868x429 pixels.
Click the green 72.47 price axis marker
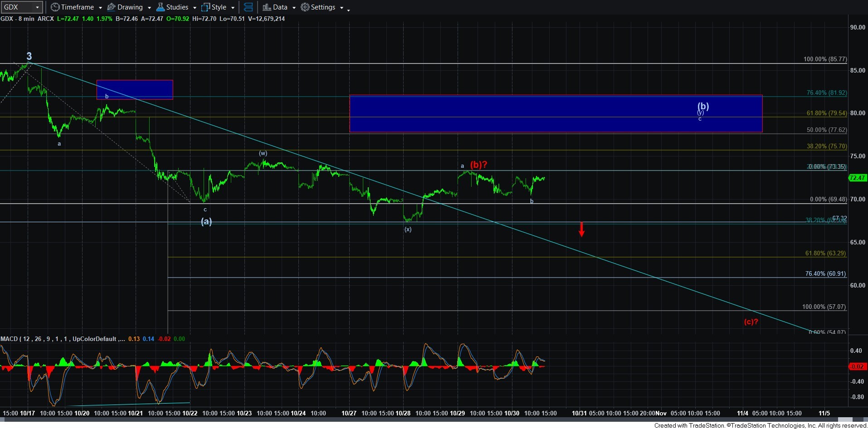857,178
